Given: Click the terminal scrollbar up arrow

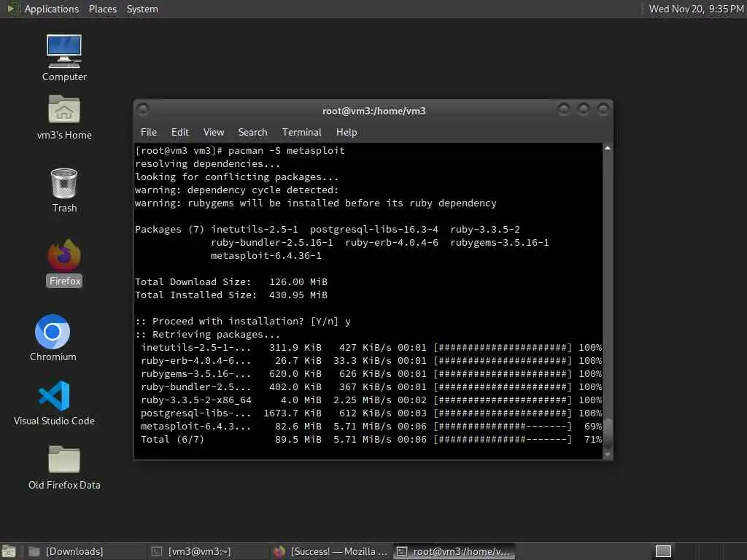Looking at the screenshot, I should (608, 148).
